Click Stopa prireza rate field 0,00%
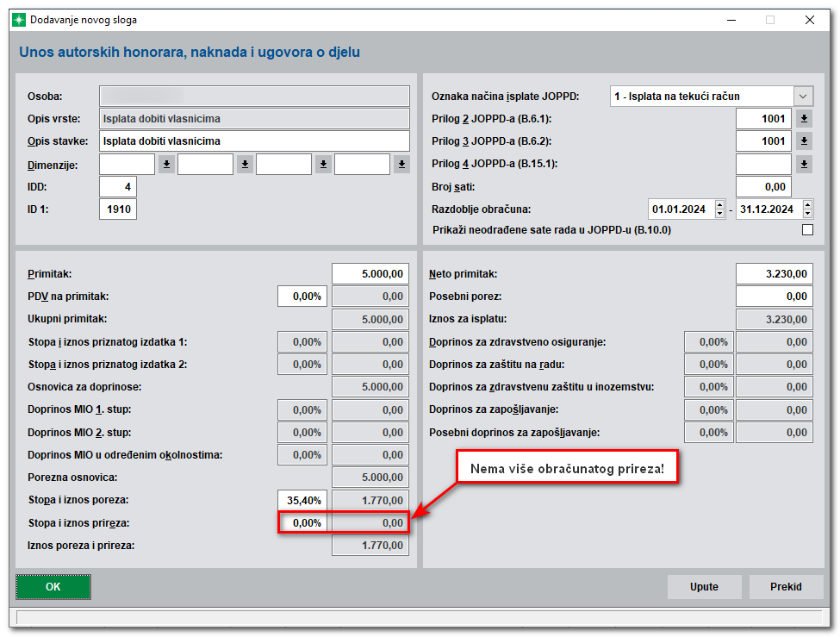Screen dimensions: 840x637 pos(303,523)
